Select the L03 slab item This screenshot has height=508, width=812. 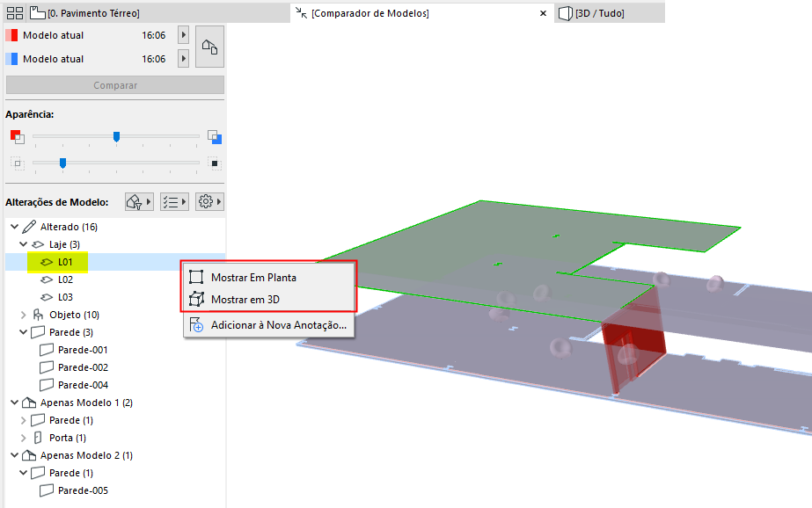tap(65, 297)
